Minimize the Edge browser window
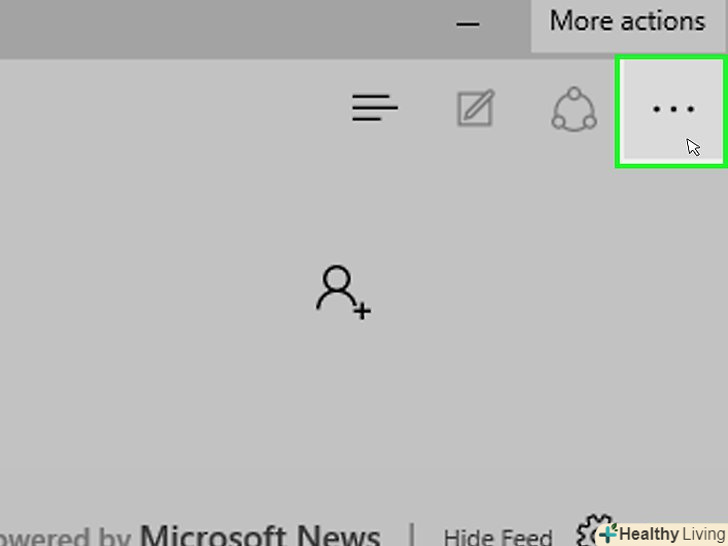This screenshot has width=728, height=546. pos(468,24)
